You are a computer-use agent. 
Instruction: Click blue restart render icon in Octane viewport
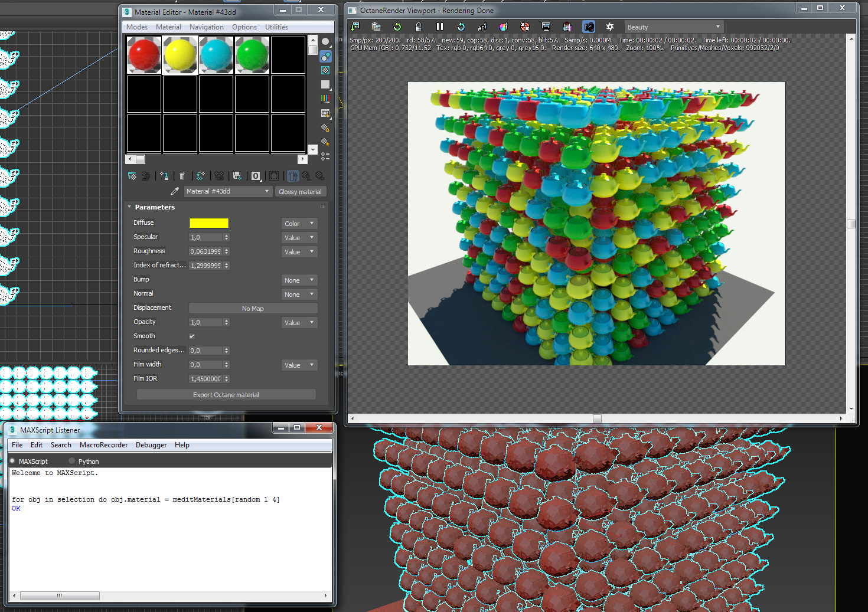point(461,27)
